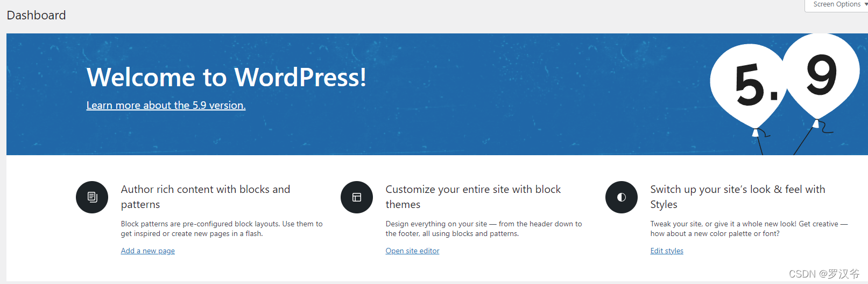Open Learn more about the 5.9 version link

click(x=166, y=105)
